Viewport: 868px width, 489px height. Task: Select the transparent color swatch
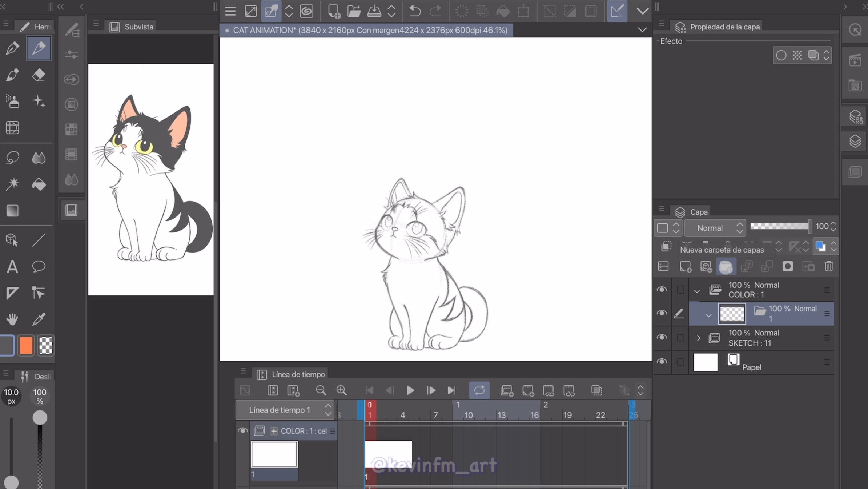click(45, 345)
